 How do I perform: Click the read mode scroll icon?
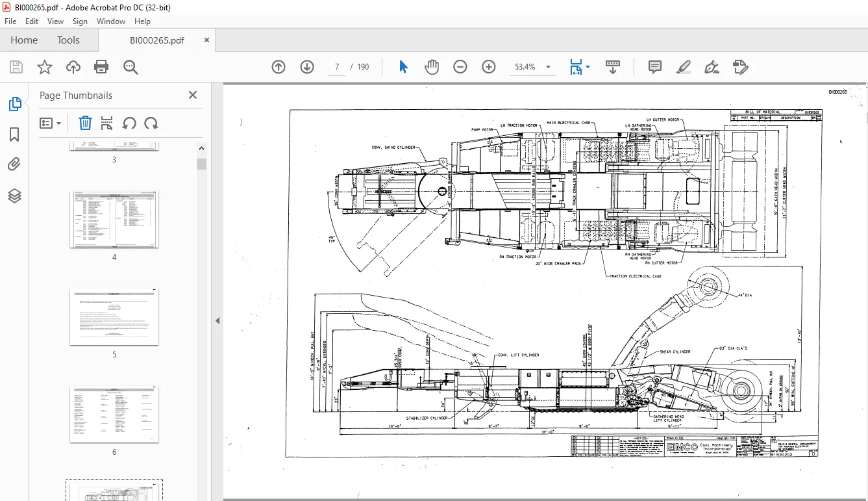click(x=613, y=67)
